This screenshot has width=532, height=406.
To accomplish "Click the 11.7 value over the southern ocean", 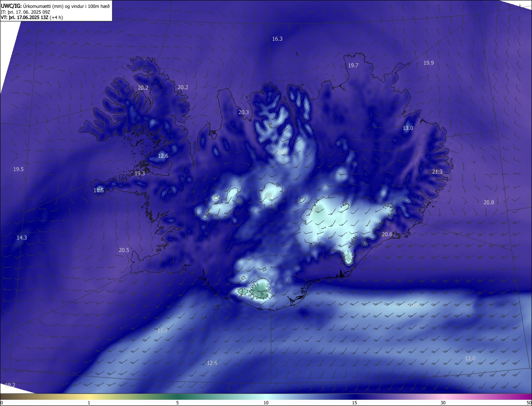I will coord(163,330).
